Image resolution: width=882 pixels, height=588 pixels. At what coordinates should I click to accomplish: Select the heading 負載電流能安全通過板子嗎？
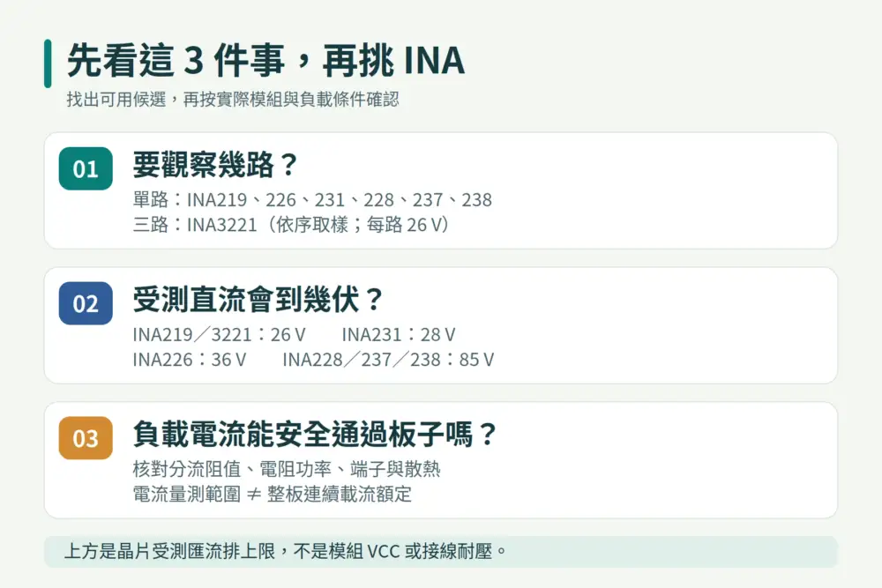316,434
